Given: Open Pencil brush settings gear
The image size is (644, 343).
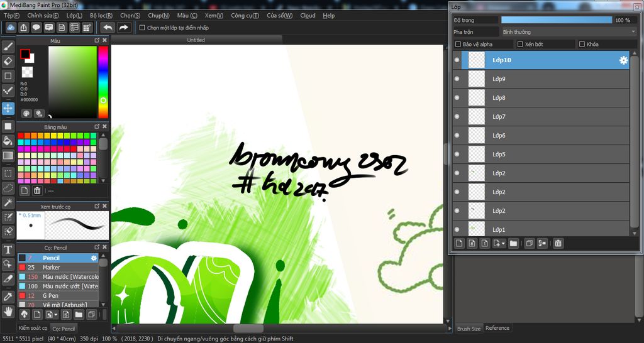Looking at the screenshot, I should [94, 258].
